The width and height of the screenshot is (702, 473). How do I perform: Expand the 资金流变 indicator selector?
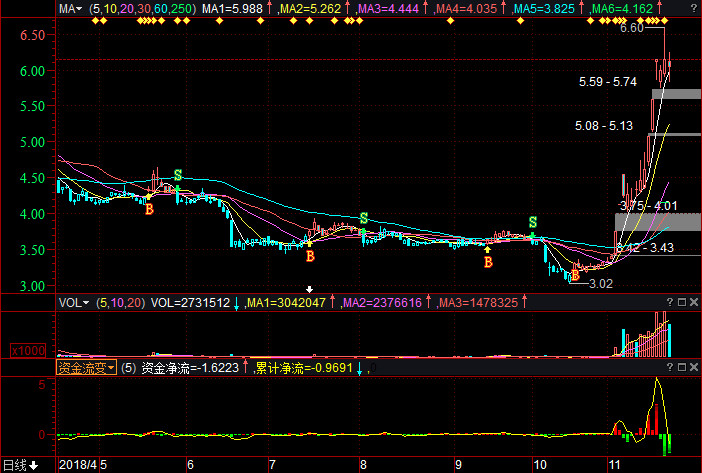pos(87,368)
